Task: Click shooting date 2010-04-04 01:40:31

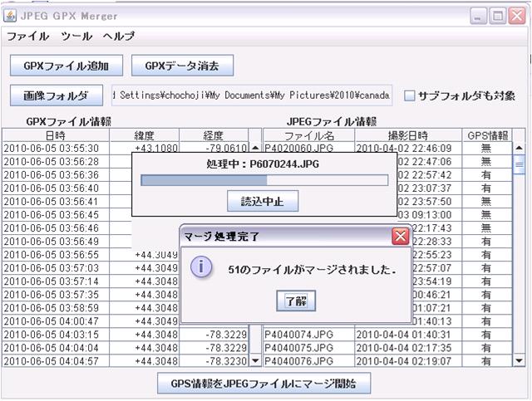Action: click(x=408, y=335)
